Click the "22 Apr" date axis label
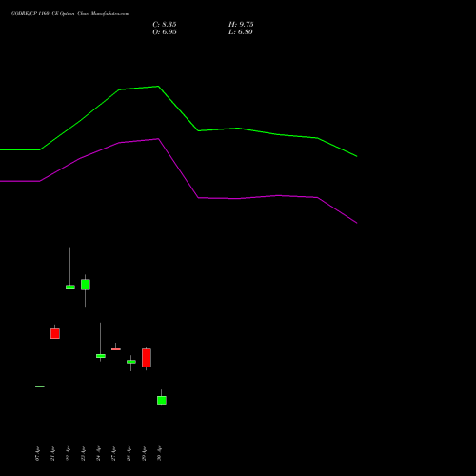 point(68,453)
